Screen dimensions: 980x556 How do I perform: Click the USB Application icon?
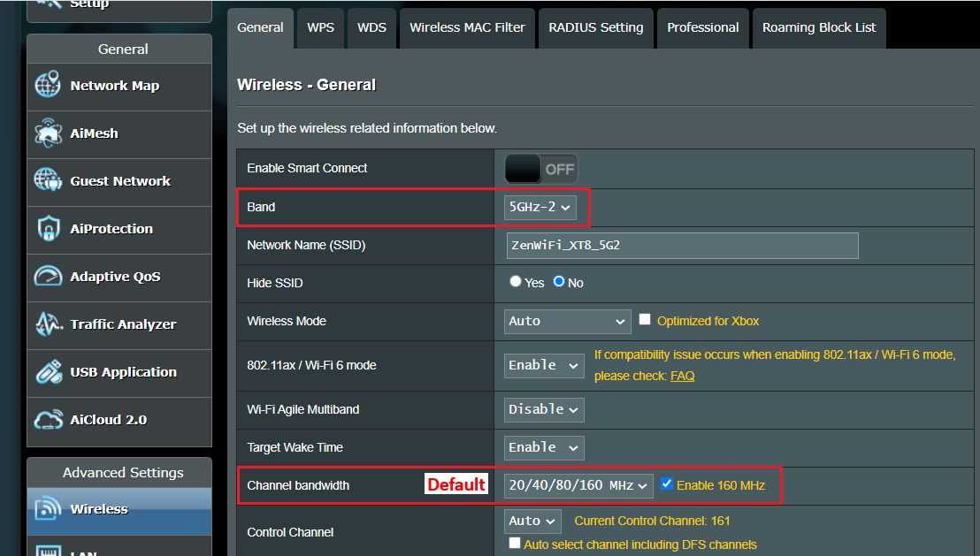click(48, 372)
